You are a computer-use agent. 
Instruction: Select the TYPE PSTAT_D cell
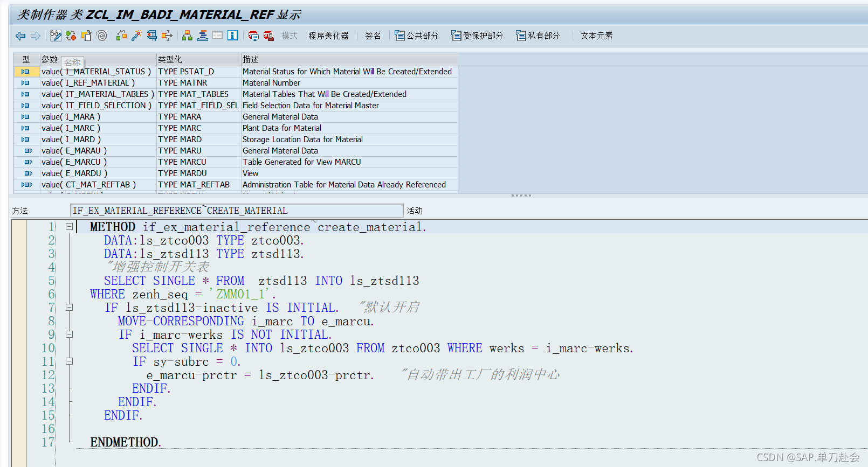[x=198, y=72]
